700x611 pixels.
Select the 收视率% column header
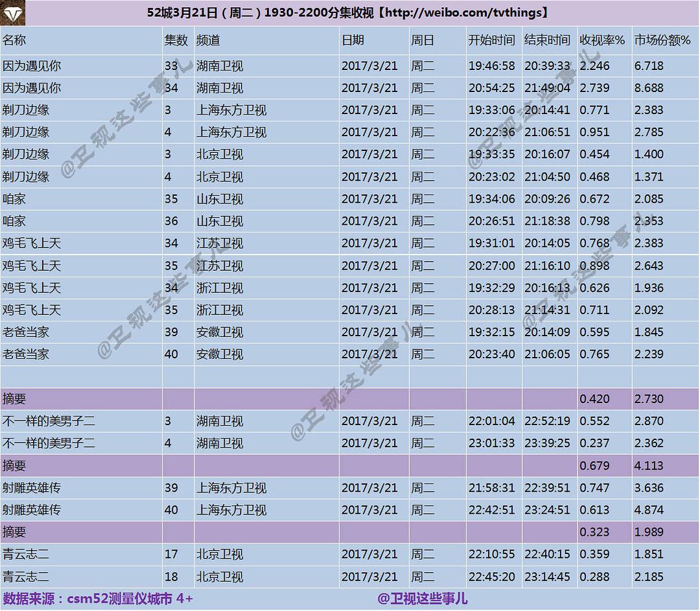602,40
